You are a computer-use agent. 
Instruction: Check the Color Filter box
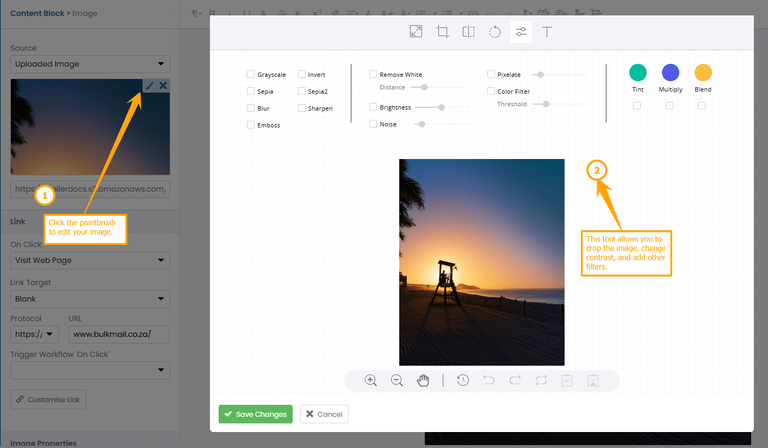(x=491, y=91)
